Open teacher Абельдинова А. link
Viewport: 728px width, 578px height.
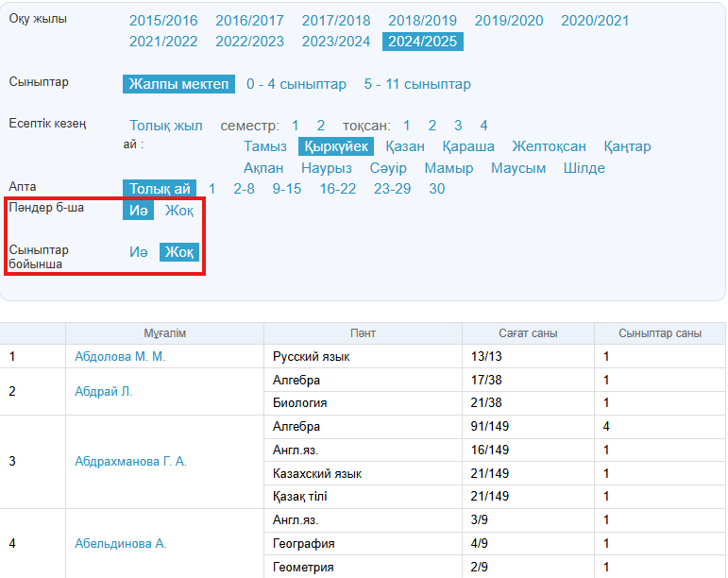point(120,544)
